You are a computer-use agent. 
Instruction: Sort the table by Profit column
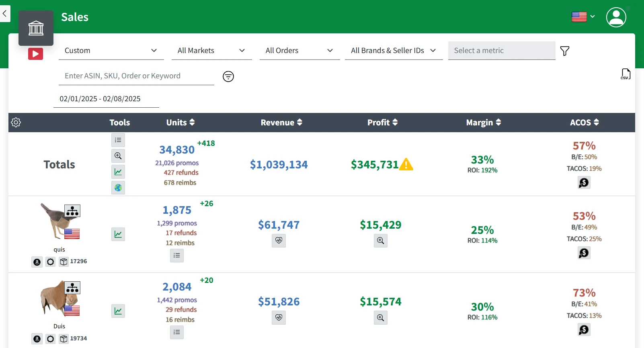[x=383, y=123]
